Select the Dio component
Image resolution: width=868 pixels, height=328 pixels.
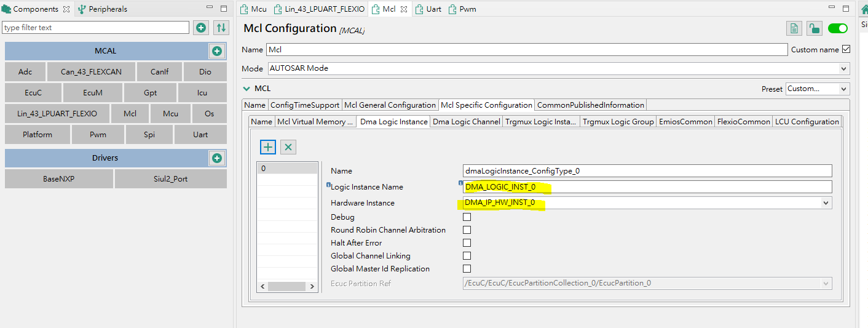[x=205, y=72]
